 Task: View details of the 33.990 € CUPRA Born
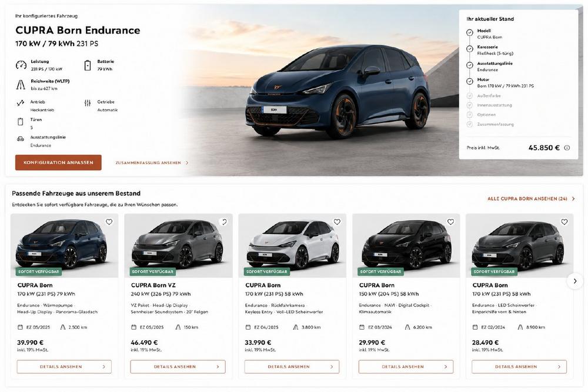(x=292, y=367)
